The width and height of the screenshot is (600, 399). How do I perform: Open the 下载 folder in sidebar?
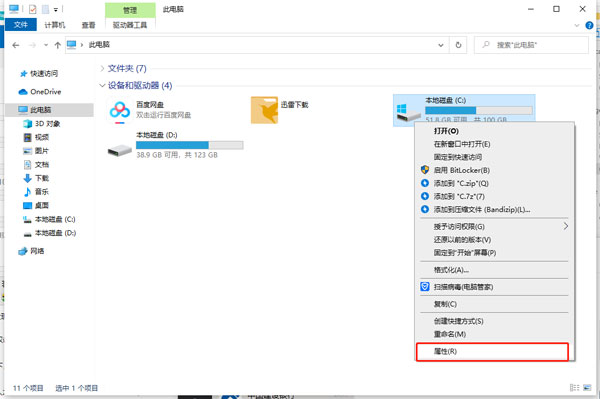[36, 178]
